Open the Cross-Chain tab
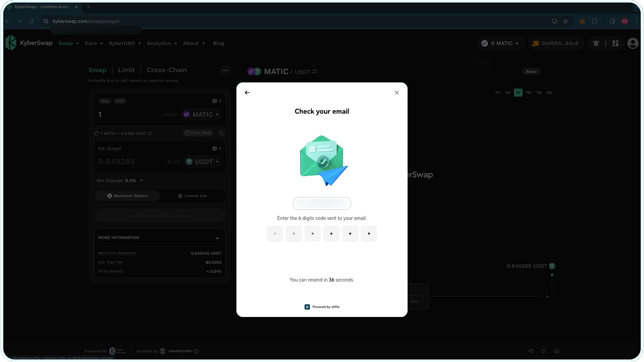 [167, 69]
